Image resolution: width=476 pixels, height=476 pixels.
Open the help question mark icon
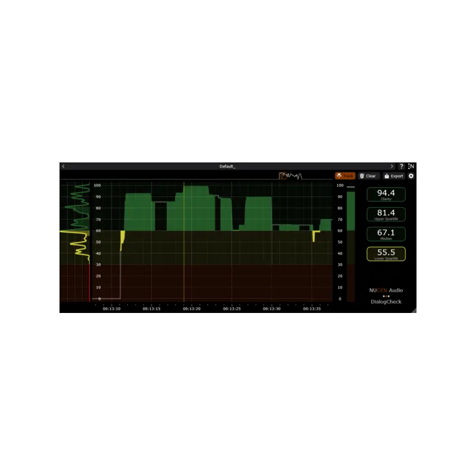pyautogui.click(x=401, y=167)
